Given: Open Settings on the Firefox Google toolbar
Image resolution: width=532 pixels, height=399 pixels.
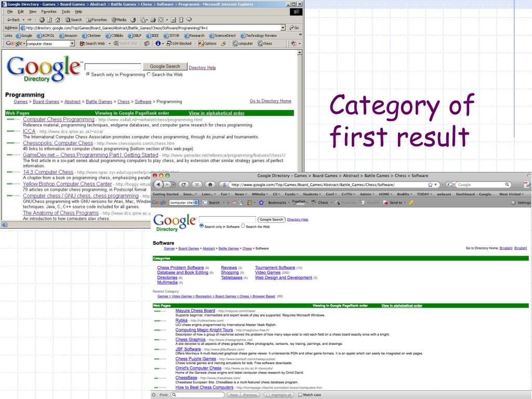Looking at the screenshot, I should (x=521, y=203).
